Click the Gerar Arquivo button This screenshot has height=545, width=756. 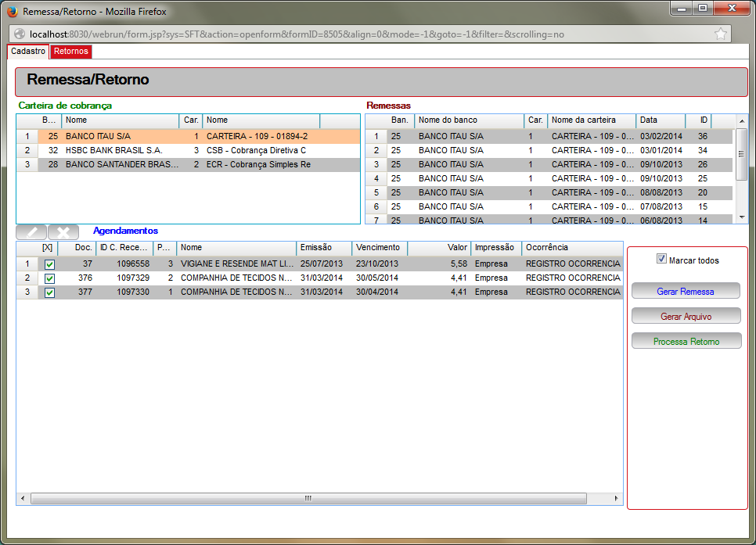686,316
